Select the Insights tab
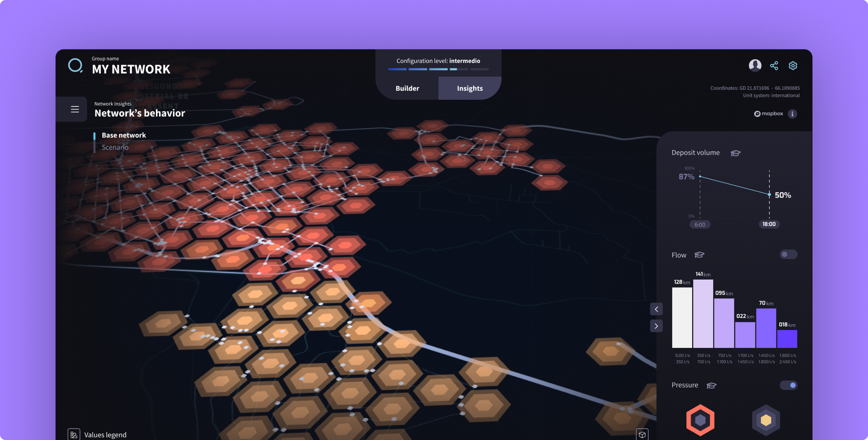The height and width of the screenshot is (440, 868). (x=469, y=88)
